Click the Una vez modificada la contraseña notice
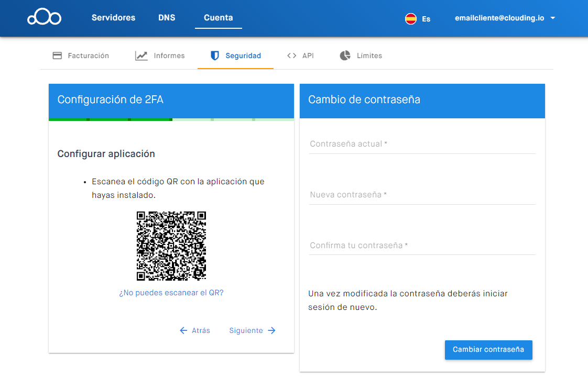This screenshot has width=588, height=389. pos(408,300)
